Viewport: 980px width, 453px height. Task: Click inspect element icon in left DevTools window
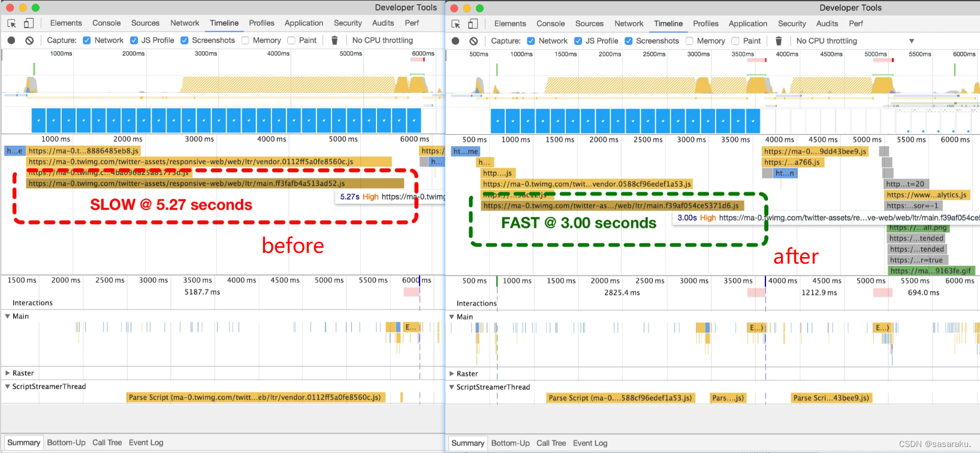pyautogui.click(x=11, y=23)
